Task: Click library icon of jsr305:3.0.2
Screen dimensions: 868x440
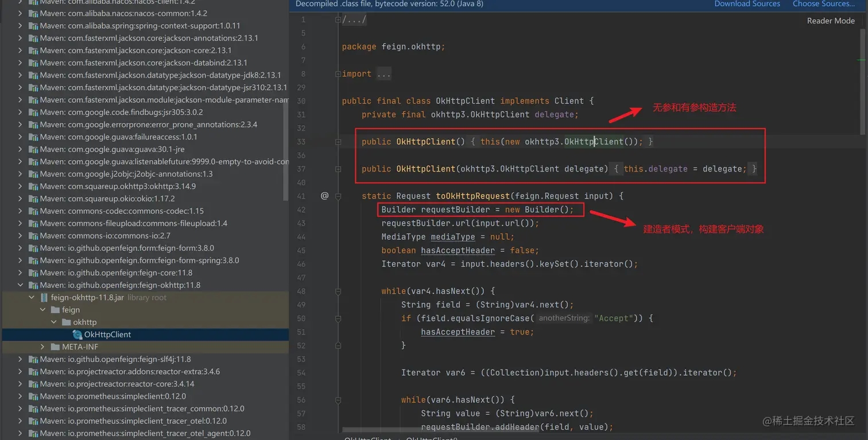Action: click(x=33, y=112)
